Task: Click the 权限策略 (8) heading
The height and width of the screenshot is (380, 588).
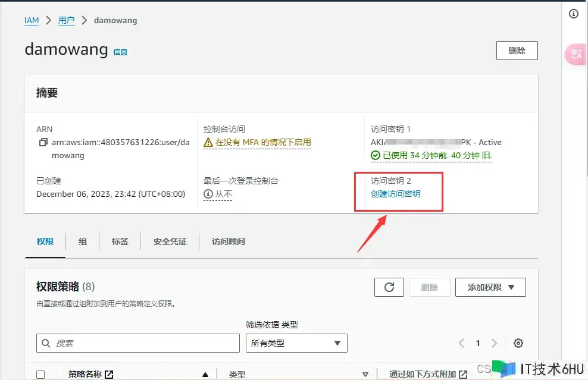Action: pyautogui.click(x=65, y=287)
